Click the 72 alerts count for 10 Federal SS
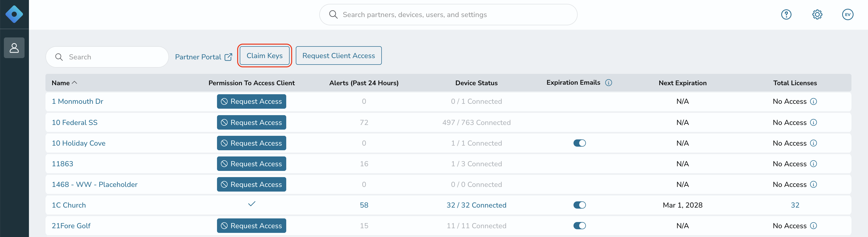The height and width of the screenshot is (237, 868). pyautogui.click(x=364, y=123)
